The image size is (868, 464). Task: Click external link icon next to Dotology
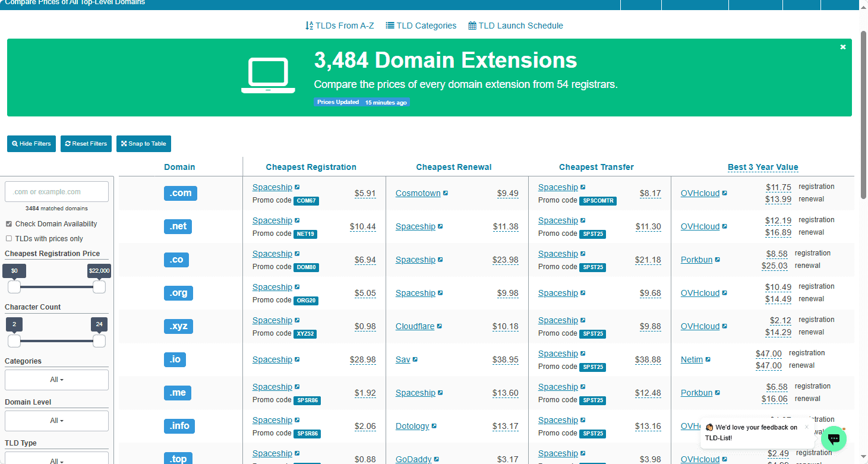click(x=434, y=426)
